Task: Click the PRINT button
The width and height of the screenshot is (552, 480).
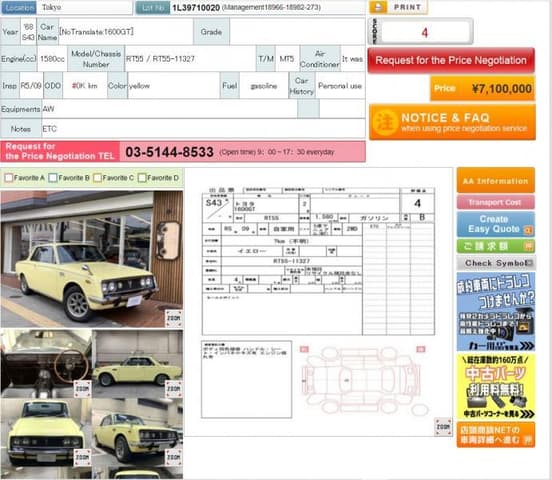Action: point(398,7)
